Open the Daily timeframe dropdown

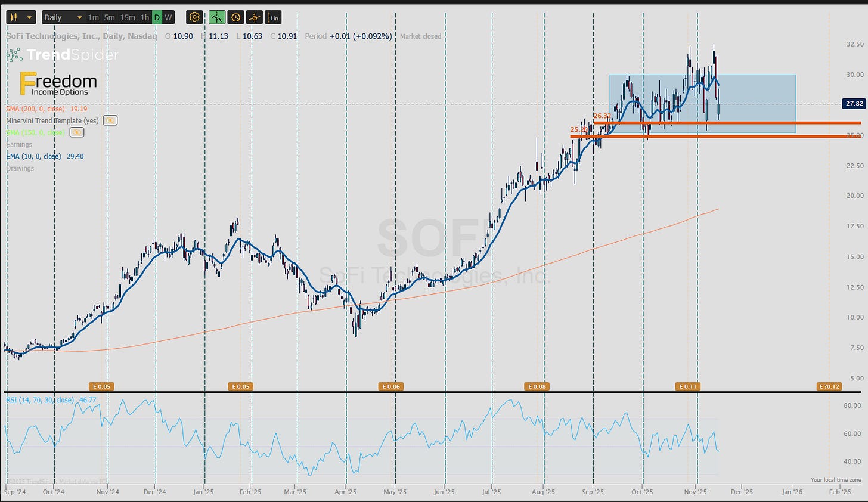(63, 17)
